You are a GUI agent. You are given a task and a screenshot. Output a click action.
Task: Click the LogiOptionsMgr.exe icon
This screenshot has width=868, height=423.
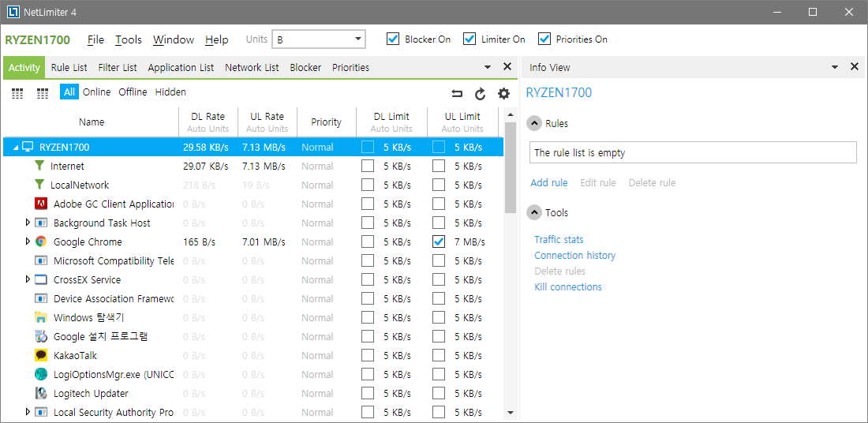click(x=40, y=374)
